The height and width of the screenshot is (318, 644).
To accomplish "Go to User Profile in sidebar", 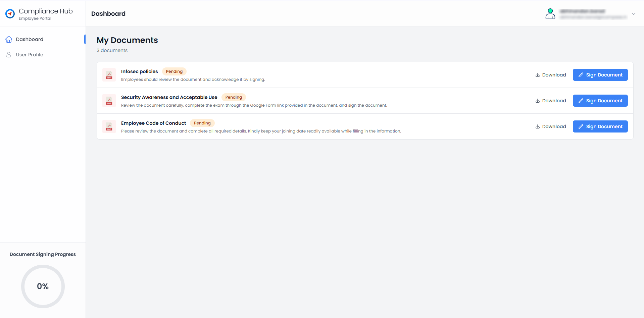I will point(30,55).
